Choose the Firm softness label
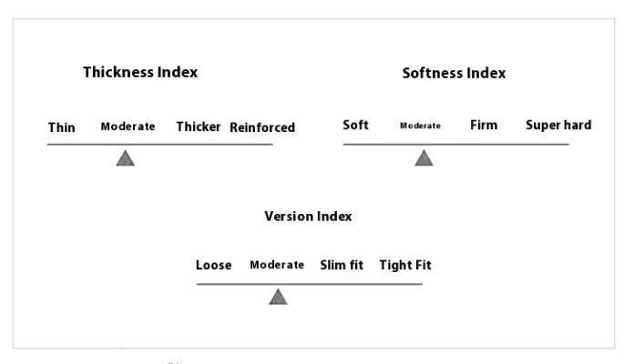This screenshot has height=364, width=634. pyautogui.click(x=484, y=125)
